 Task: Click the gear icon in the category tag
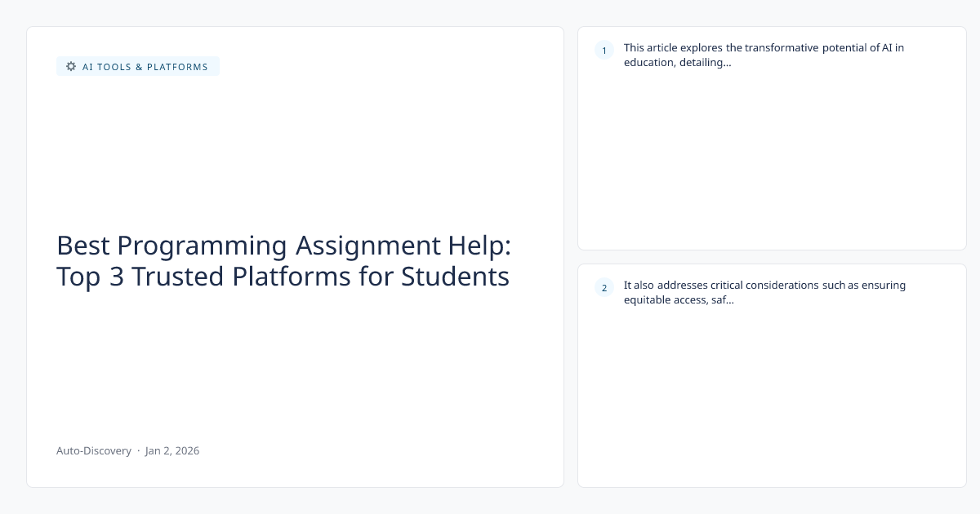(71, 66)
